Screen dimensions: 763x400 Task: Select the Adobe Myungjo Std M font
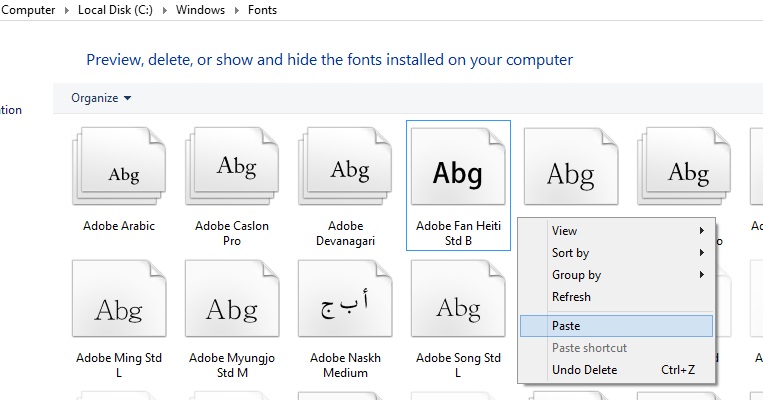pos(232,306)
